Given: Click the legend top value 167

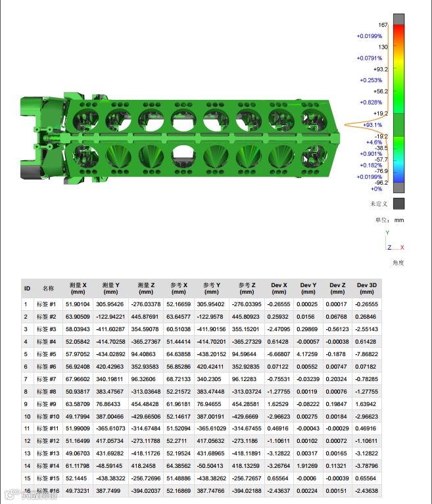Looking at the screenshot, I should [x=383, y=25].
